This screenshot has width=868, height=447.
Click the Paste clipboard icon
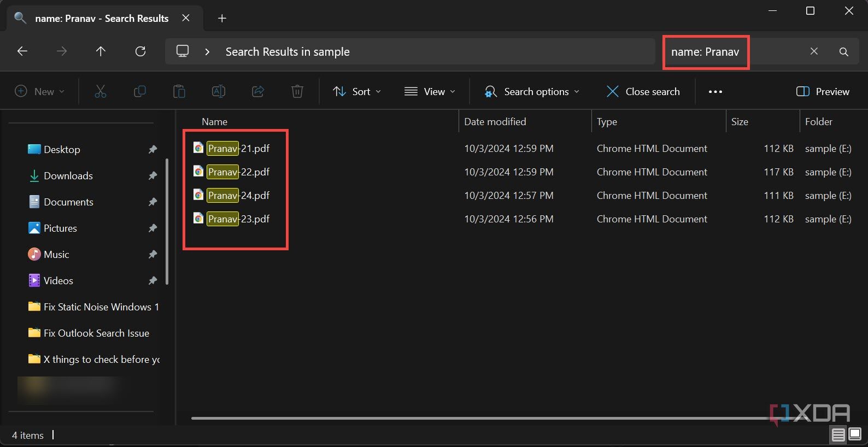coord(179,92)
